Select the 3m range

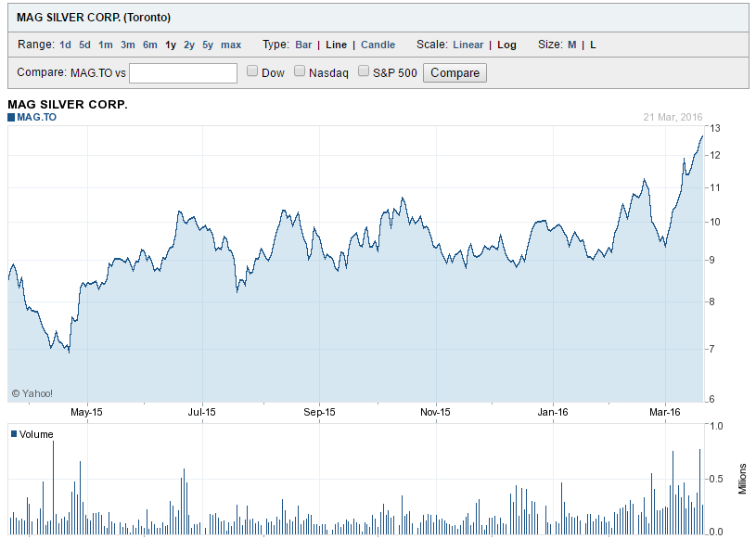(127, 45)
